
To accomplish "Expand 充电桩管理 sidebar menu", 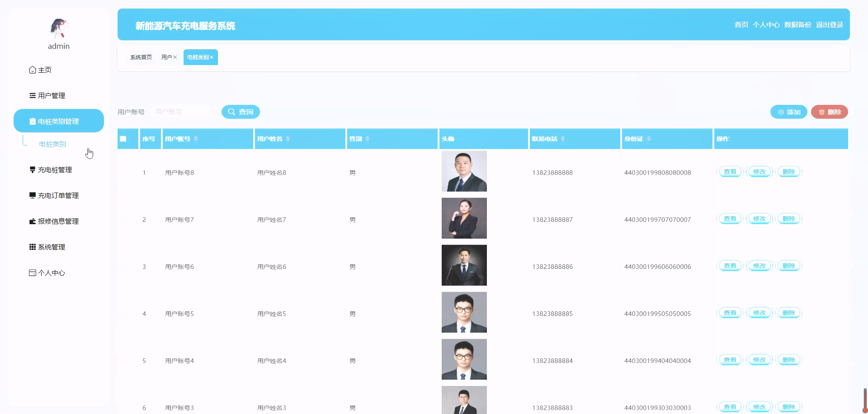I will click(51, 169).
